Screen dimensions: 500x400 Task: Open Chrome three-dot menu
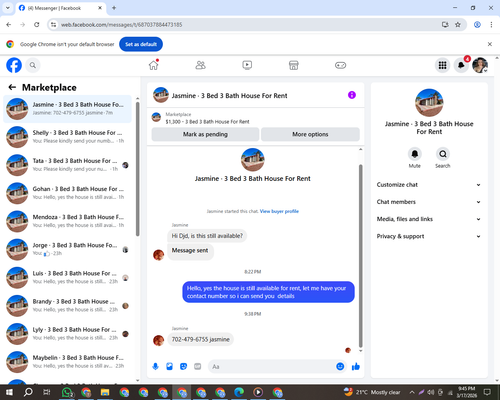point(491,25)
